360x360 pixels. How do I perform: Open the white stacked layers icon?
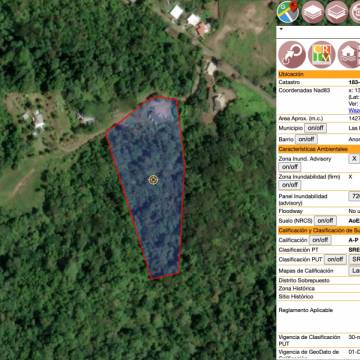313,12
